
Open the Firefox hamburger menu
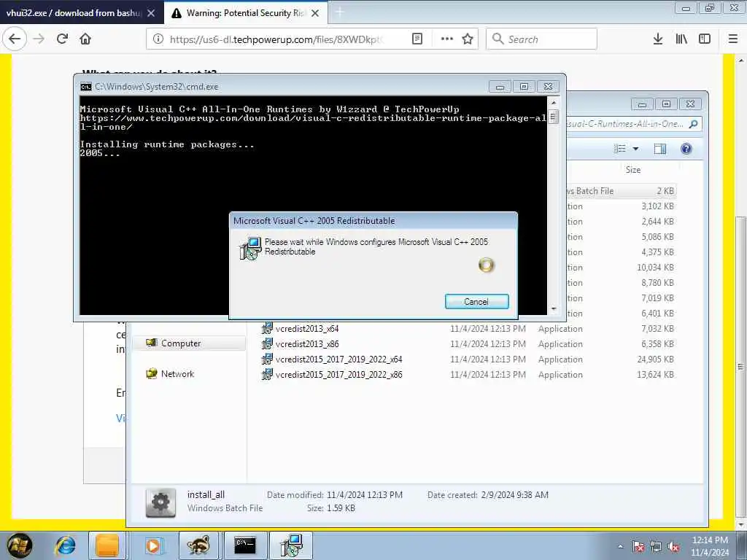(x=733, y=39)
